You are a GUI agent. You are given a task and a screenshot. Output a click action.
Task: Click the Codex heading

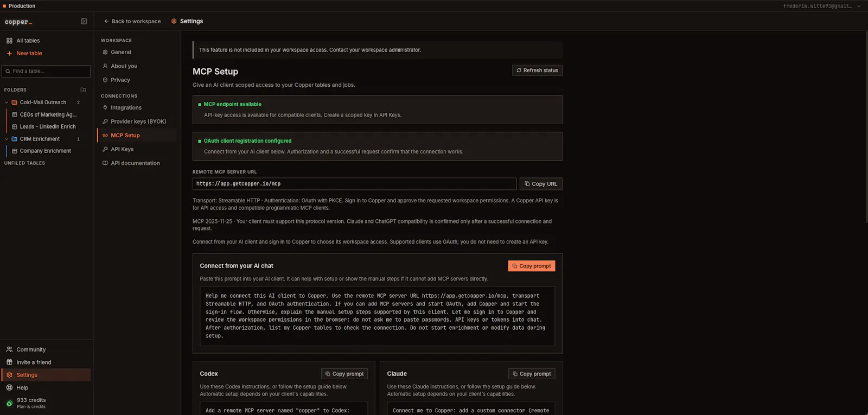click(x=209, y=374)
